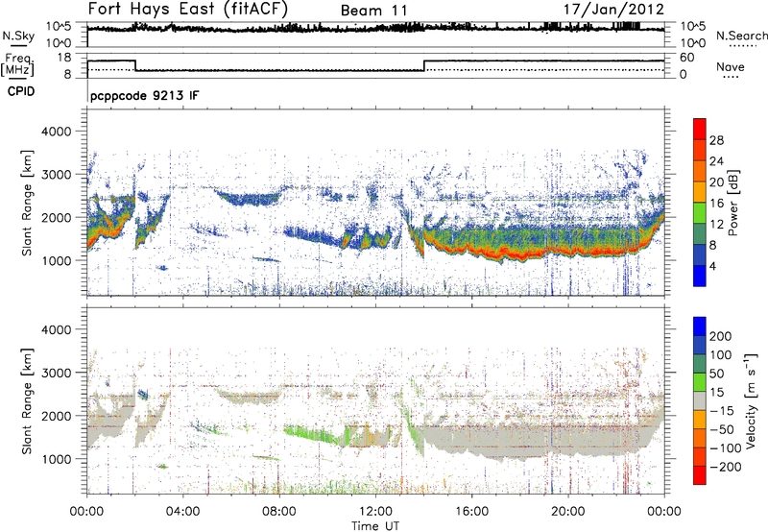Click the '20' power colorbar value
This screenshot has height=532, width=768.
coord(716,182)
